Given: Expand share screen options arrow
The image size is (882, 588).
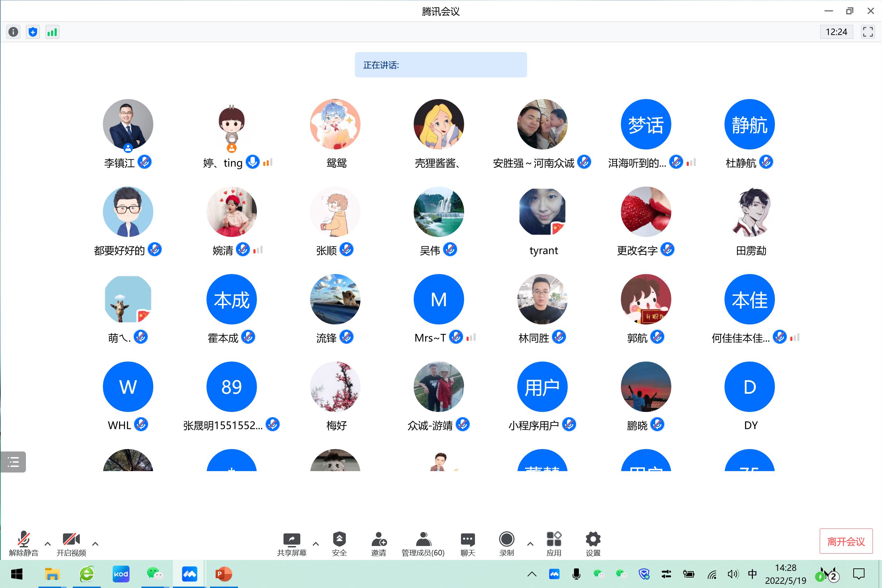Looking at the screenshot, I should click(x=316, y=543).
